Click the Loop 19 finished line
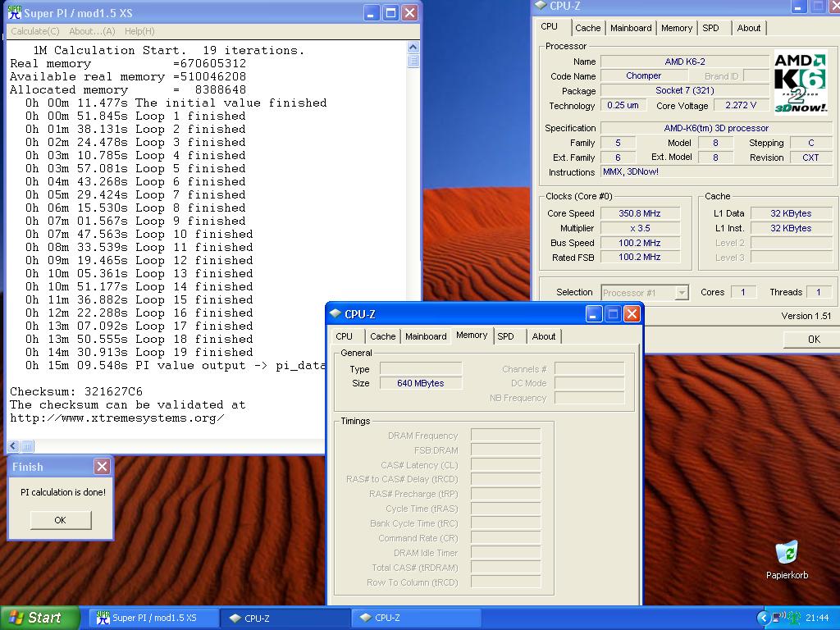 [x=139, y=353]
